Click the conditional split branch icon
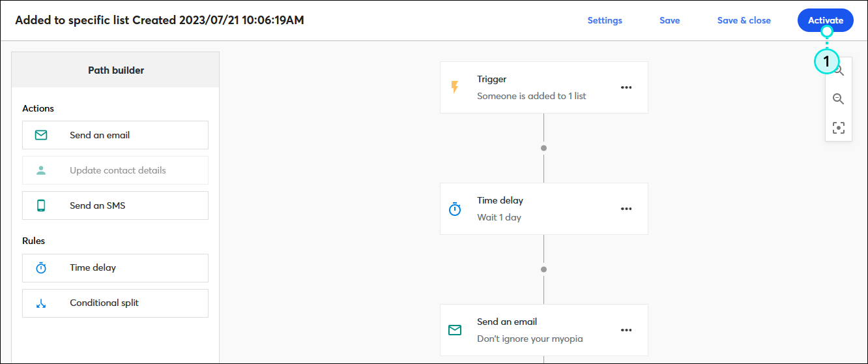 (41, 303)
